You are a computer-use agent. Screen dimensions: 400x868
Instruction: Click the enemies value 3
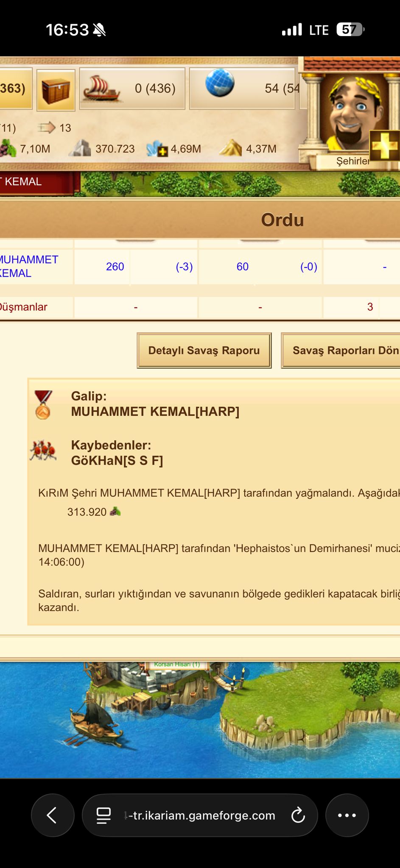[370, 307]
